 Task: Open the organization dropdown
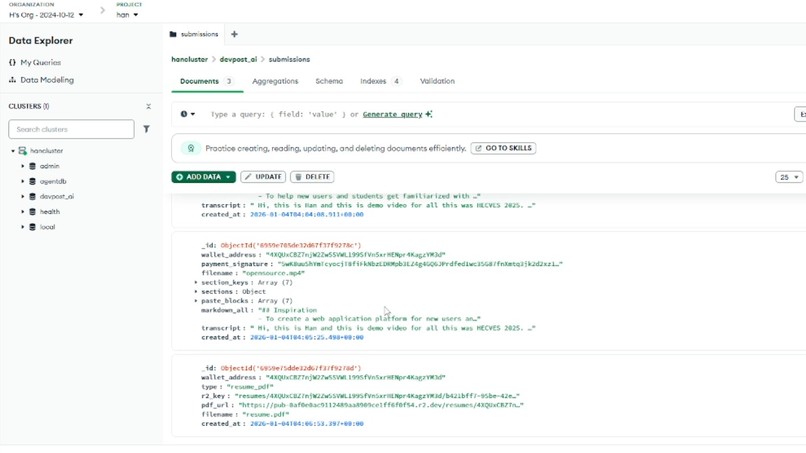[46, 15]
